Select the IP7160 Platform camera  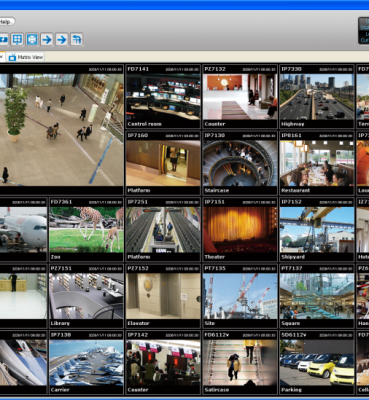163,163
